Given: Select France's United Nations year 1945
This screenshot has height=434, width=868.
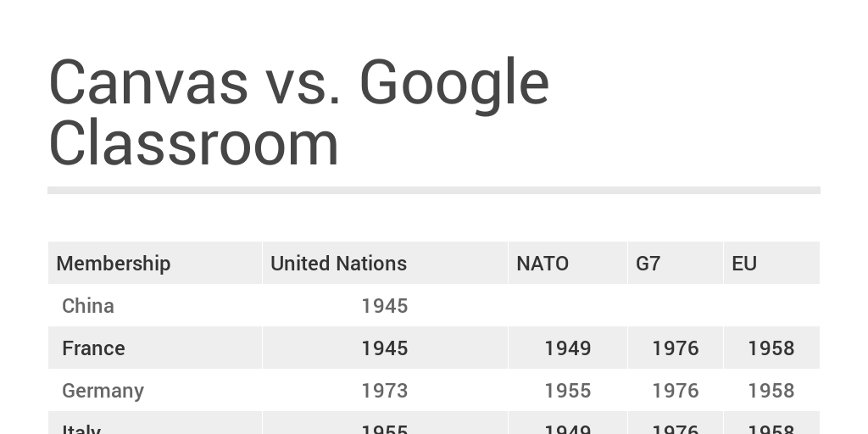Looking at the screenshot, I should click(384, 348).
